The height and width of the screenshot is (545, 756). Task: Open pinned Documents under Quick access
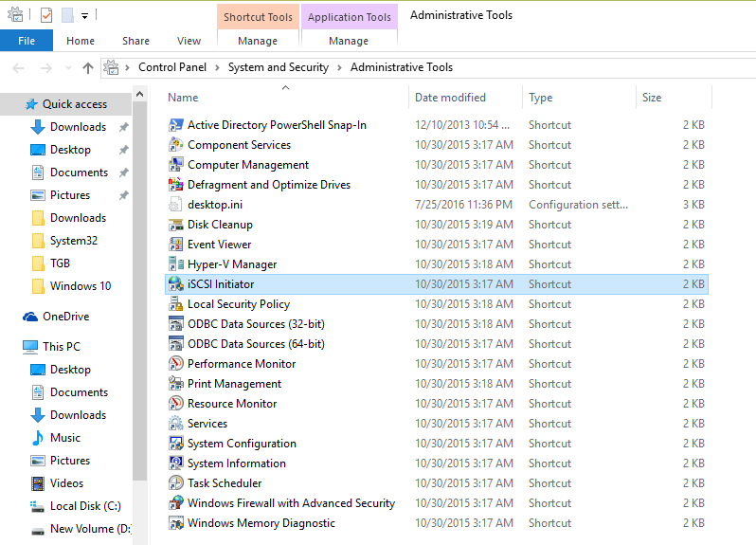[79, 173]
